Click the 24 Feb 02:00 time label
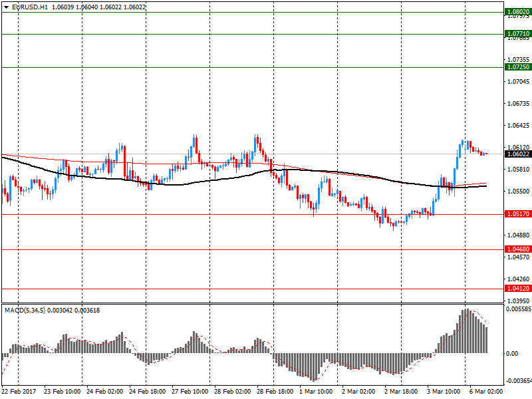This screenshot has width=532, height=399. (x=104, y=392)
